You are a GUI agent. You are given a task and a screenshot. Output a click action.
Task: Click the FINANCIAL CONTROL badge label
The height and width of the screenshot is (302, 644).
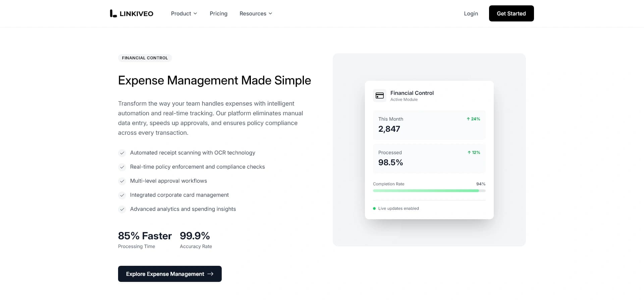tap(145, 58)
